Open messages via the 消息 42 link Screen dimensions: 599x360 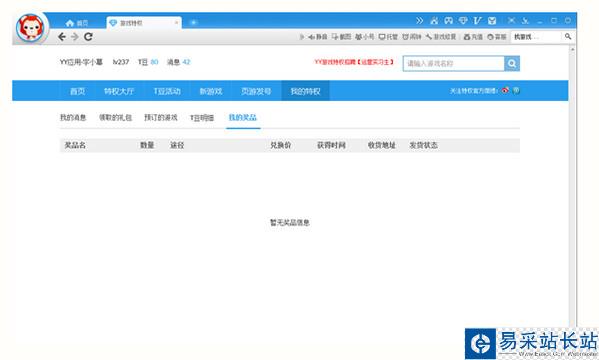point(178,62)
